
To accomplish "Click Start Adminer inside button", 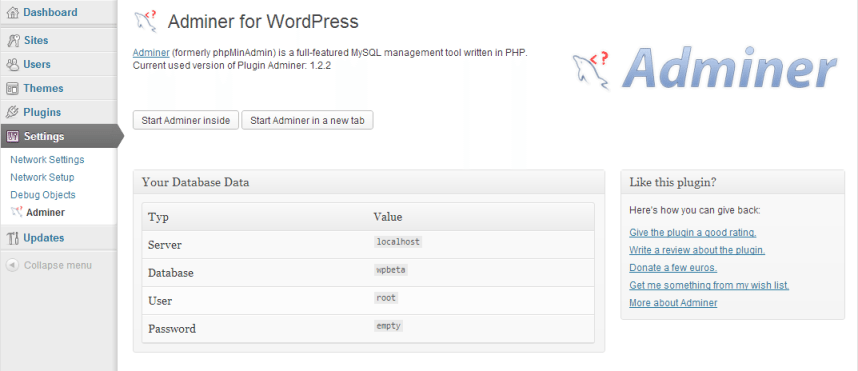I will click(185, 120).
